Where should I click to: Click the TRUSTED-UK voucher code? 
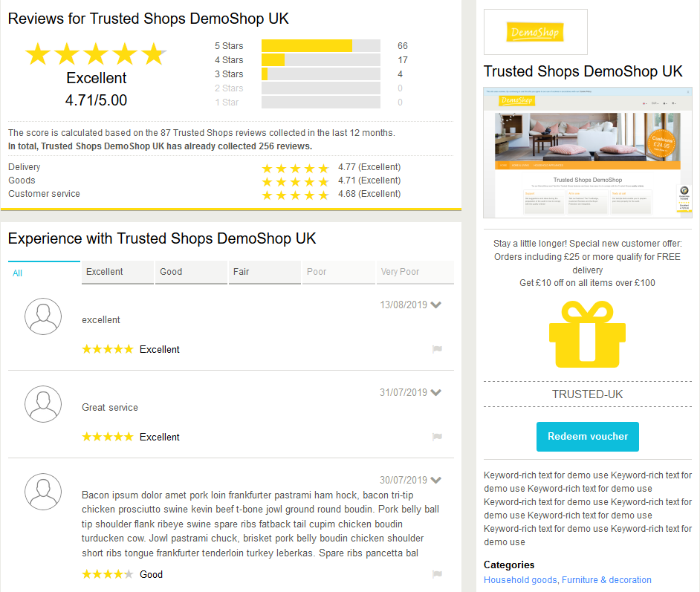click(587, 394)
